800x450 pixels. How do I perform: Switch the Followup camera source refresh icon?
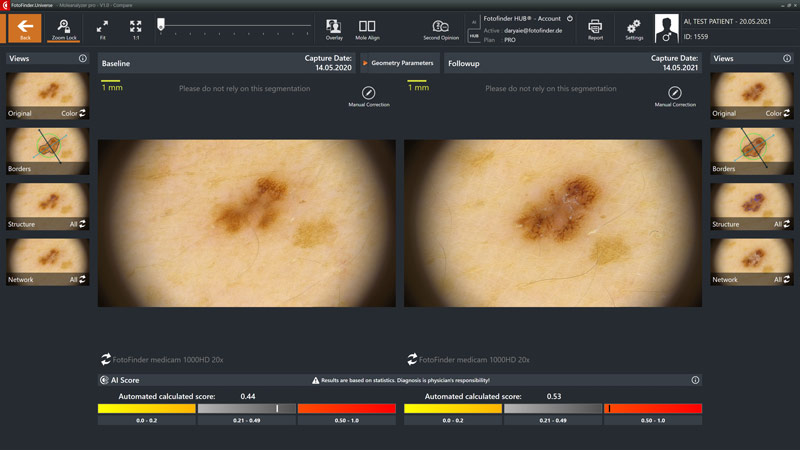click(412, 359)
